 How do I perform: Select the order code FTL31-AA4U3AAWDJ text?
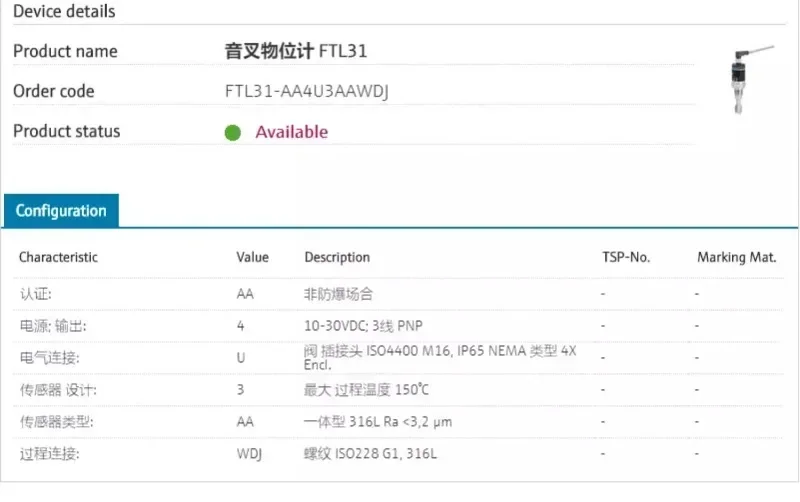coord(307,91)
